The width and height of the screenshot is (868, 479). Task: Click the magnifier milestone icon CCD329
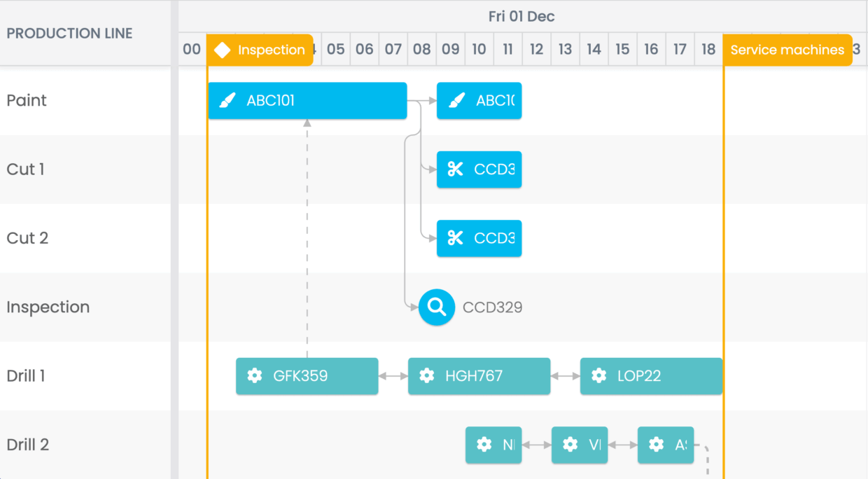point(437,307)
